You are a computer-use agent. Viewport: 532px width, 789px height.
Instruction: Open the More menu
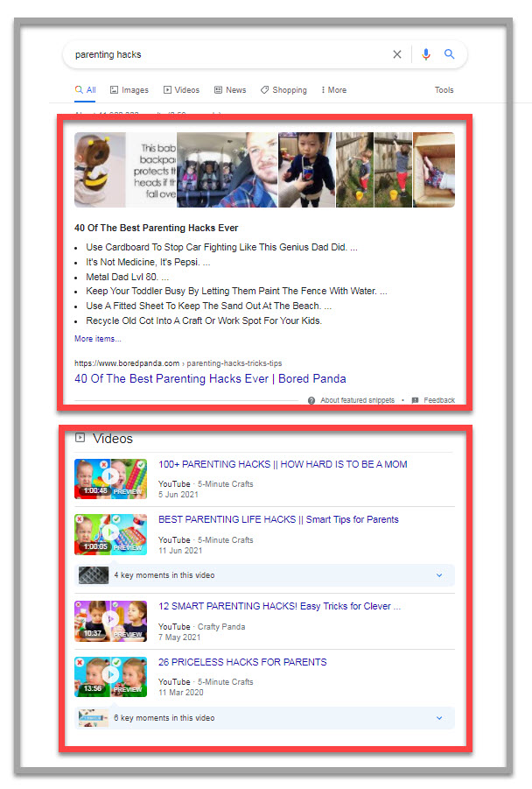tap(333, 90)
